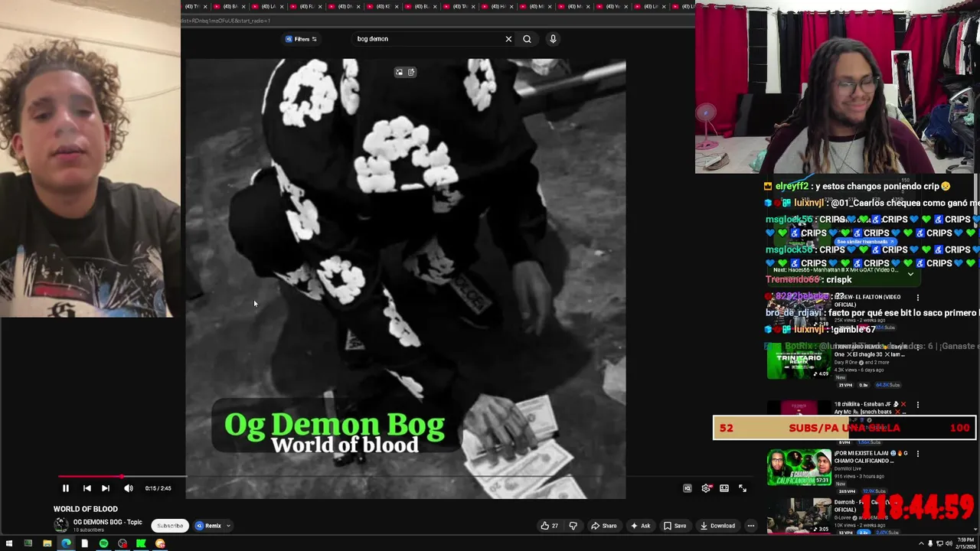Click the Remix button
980x551 pixels.
click(208, 526)
